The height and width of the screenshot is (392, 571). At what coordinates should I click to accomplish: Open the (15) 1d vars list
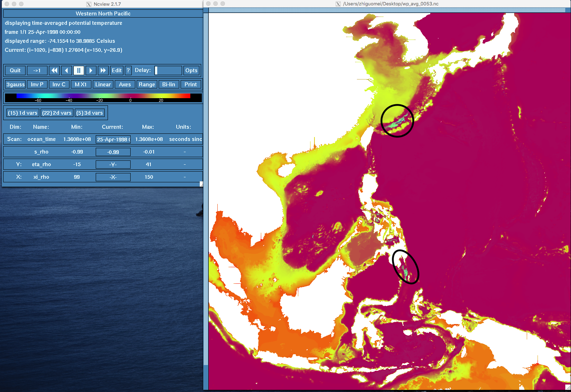point(23,113)
